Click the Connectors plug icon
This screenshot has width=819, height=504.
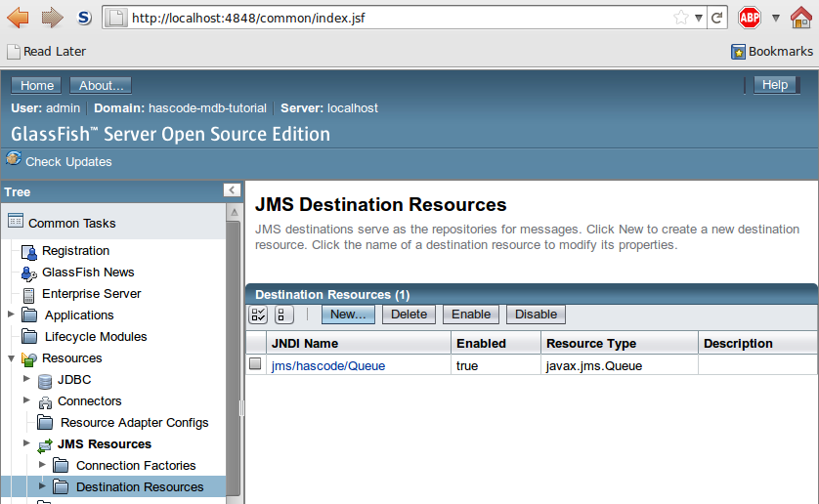tap(45, 402)
